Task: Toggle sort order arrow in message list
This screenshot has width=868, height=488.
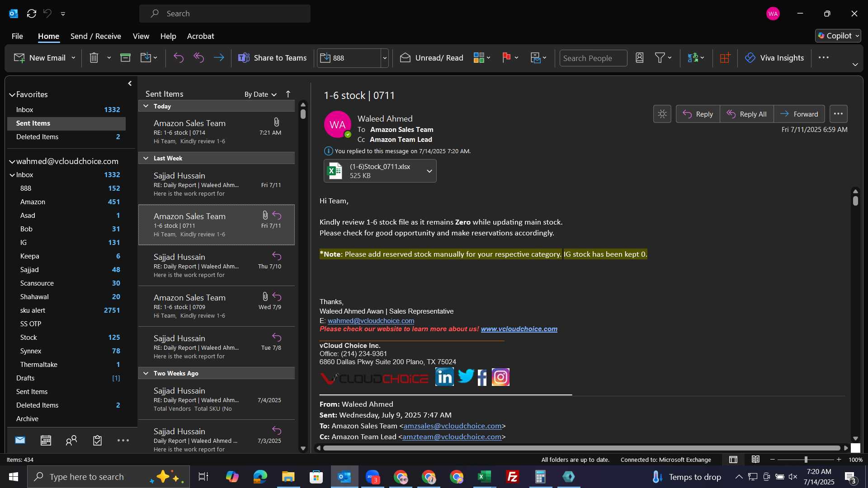Action: point(288,94)
